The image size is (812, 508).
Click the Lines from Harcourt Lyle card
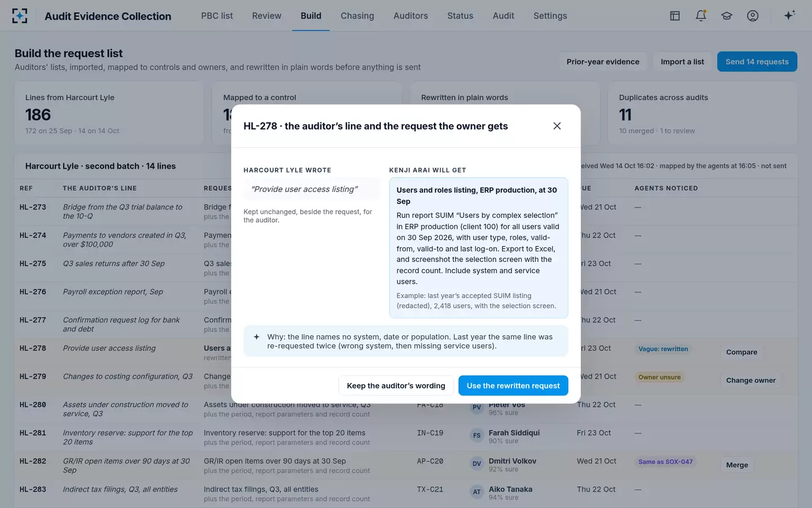coord(109,113)
